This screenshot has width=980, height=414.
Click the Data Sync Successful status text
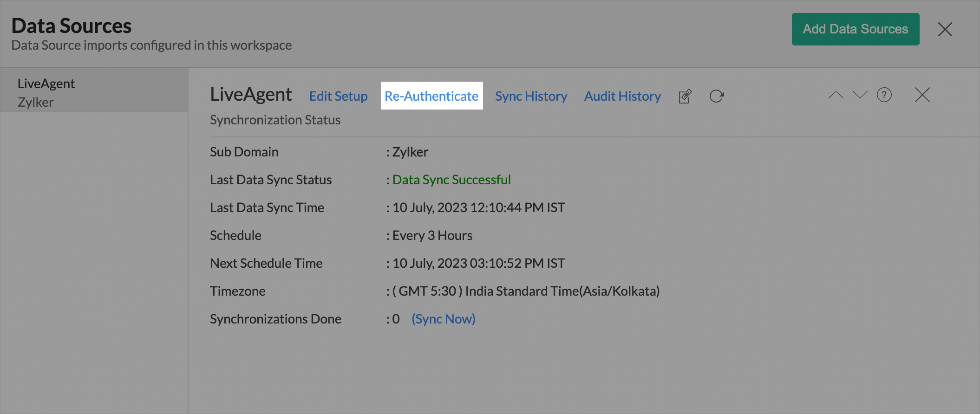point(451,180)
